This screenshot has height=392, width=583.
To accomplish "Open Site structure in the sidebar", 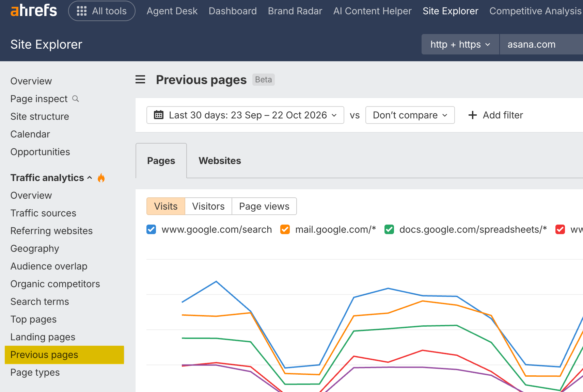I will [x=40, y=116].
